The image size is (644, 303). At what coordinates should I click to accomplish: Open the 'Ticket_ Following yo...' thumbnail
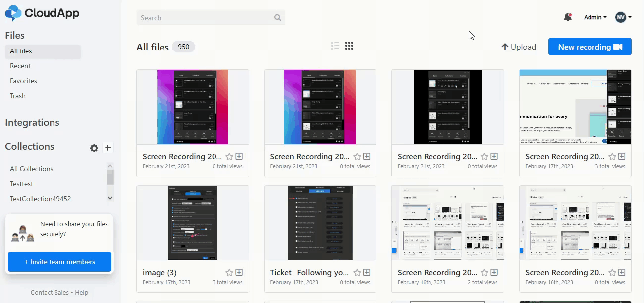320,223
